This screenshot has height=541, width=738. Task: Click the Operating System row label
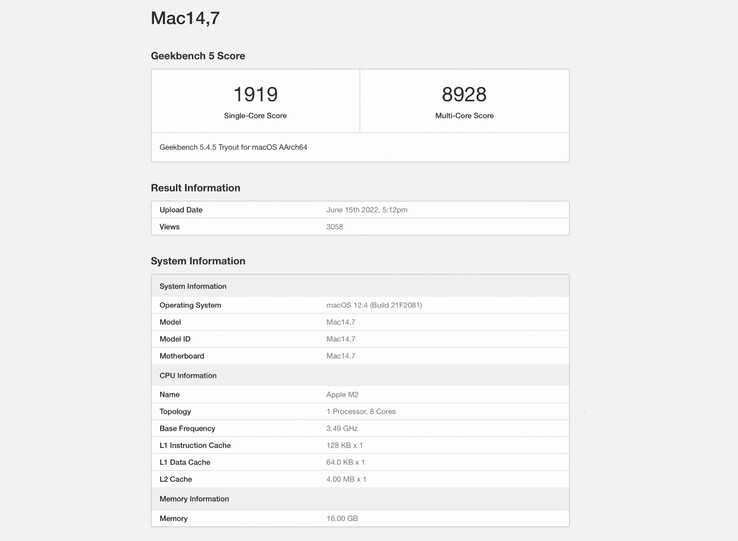pos(190,305)
